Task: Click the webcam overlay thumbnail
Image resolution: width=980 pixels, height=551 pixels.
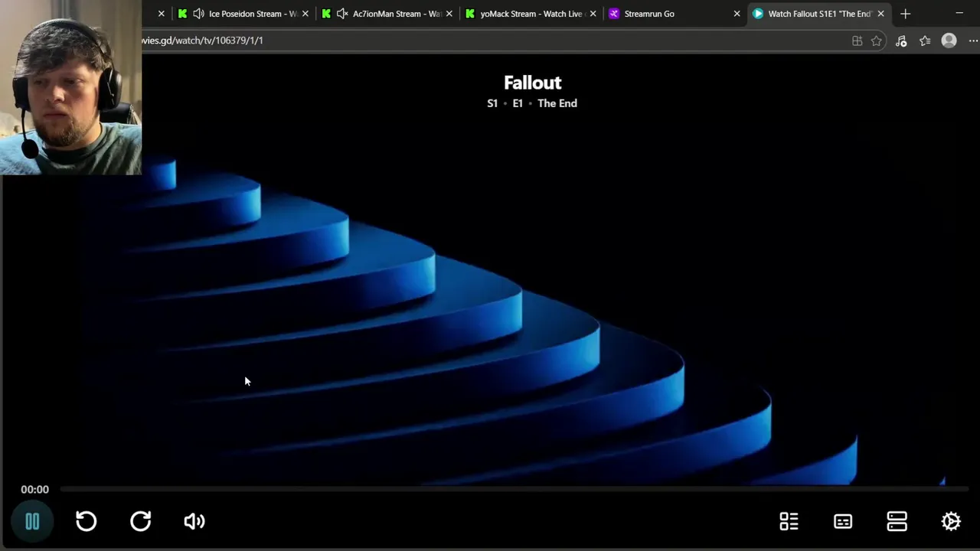Action: click(70, 87)
